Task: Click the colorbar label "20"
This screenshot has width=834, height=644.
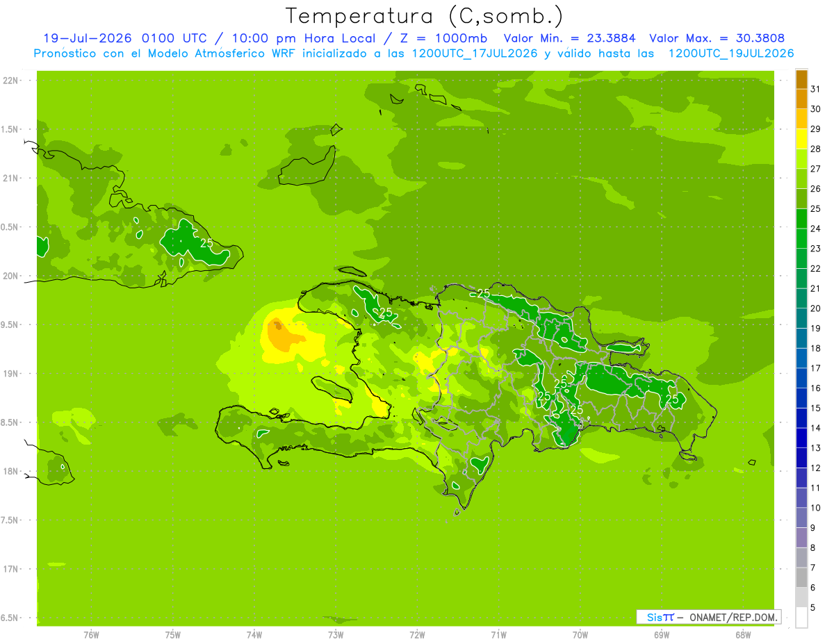Action: 816,308
